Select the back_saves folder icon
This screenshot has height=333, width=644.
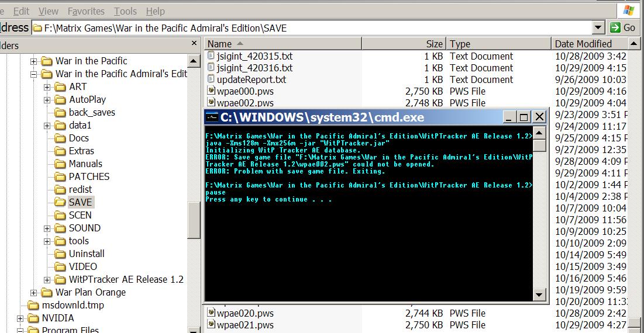coord(60,112)
